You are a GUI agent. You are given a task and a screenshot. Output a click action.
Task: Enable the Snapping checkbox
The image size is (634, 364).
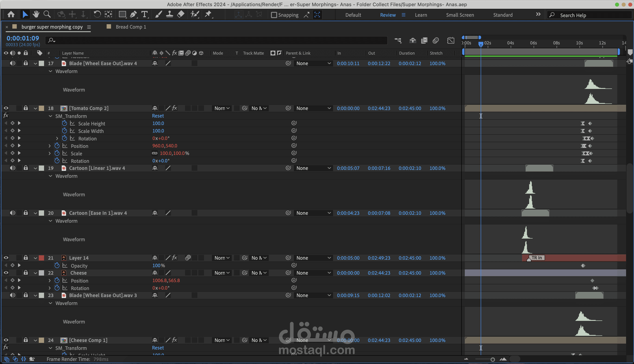(274, 15)
